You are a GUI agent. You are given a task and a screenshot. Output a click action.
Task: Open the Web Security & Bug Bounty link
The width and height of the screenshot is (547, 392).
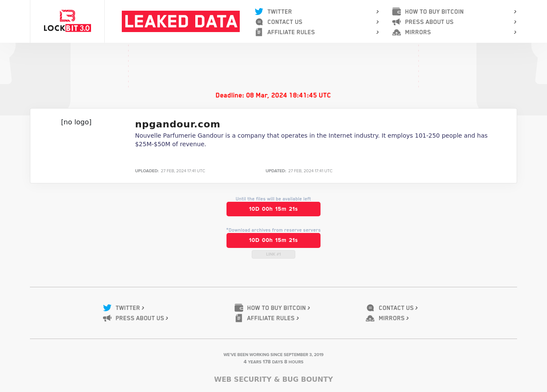click(x=273, y=379)
